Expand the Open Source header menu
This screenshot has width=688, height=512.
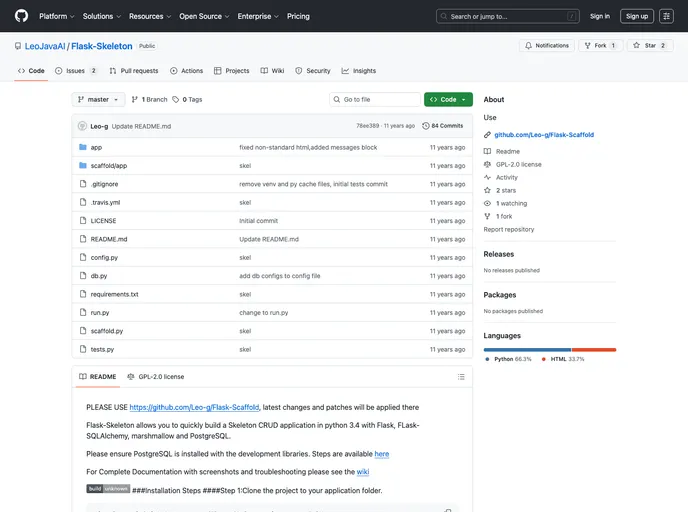[x=203, y=16]
